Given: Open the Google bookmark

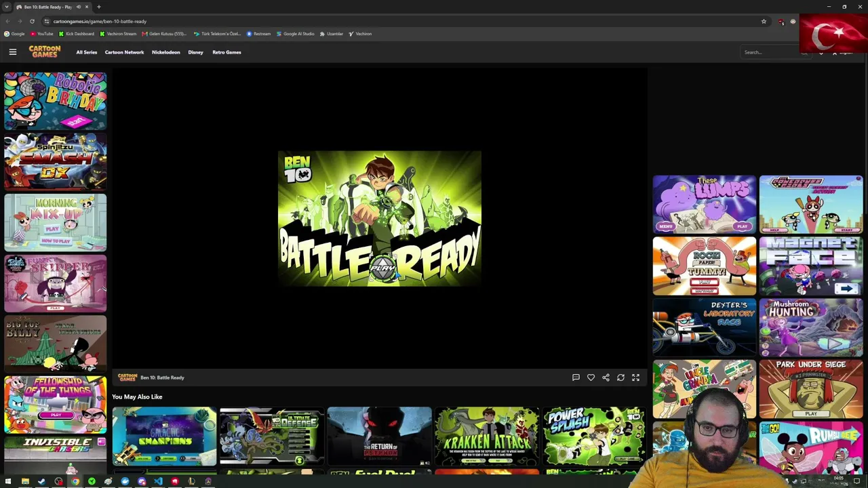Looking at the screenshot, I should 14,34.
